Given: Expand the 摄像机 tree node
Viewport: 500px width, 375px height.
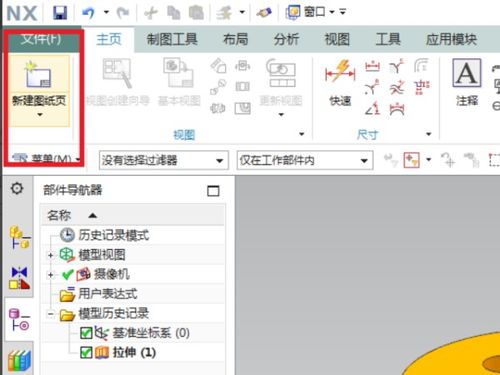Looking at the screenshot, I should [x=50, y=275].
